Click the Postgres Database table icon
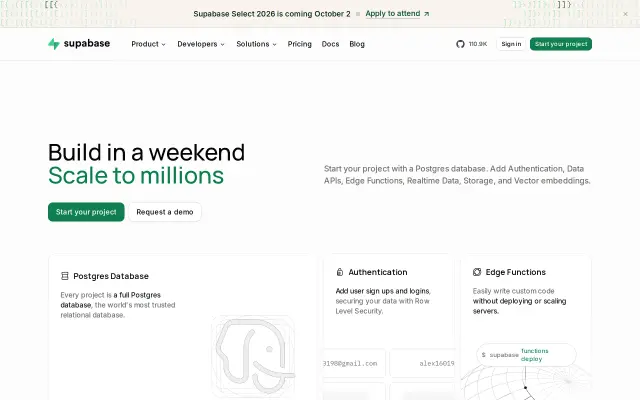 (x=64, y=276)
